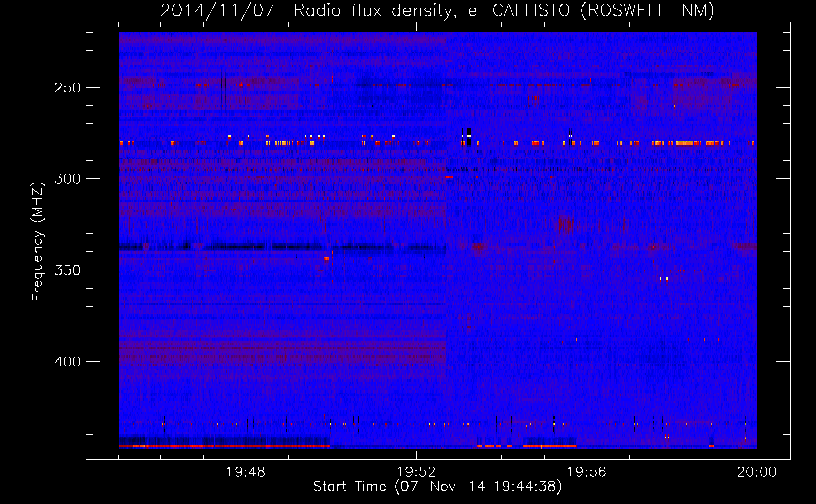
Task: Click the 19:52 time tick label
Action: click(x=417, y=472)
